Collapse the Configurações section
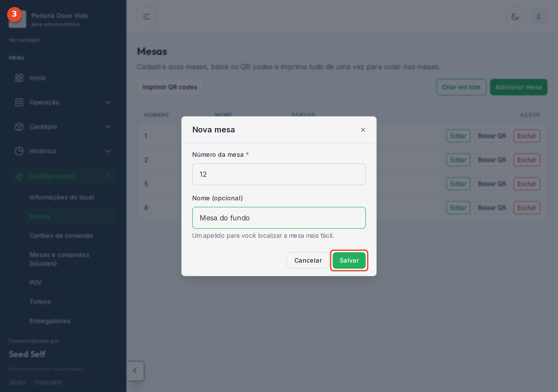This screenshot has height=392, width=558. 108,176
